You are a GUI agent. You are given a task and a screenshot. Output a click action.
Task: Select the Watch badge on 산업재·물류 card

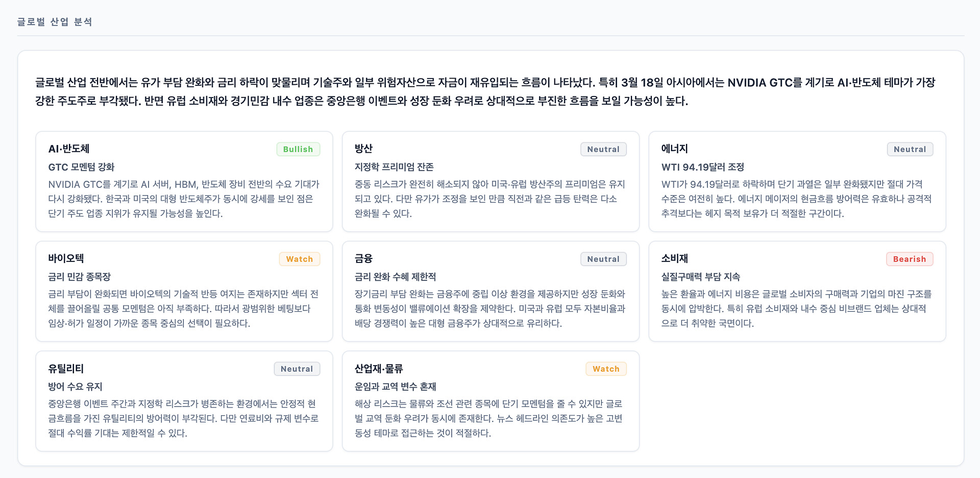tap(606, 369)
